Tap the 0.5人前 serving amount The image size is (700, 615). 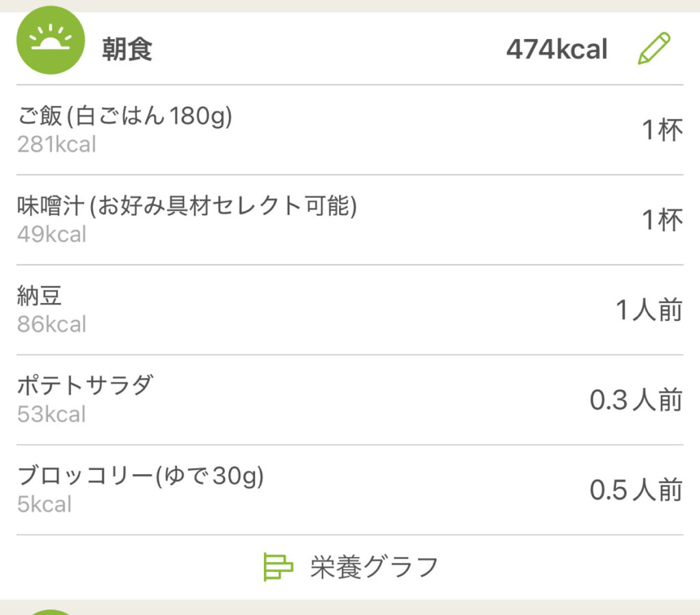(636, 490)
